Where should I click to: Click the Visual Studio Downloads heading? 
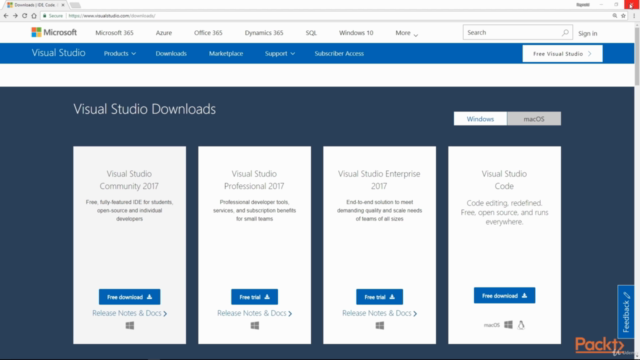(x=144, y=109)
